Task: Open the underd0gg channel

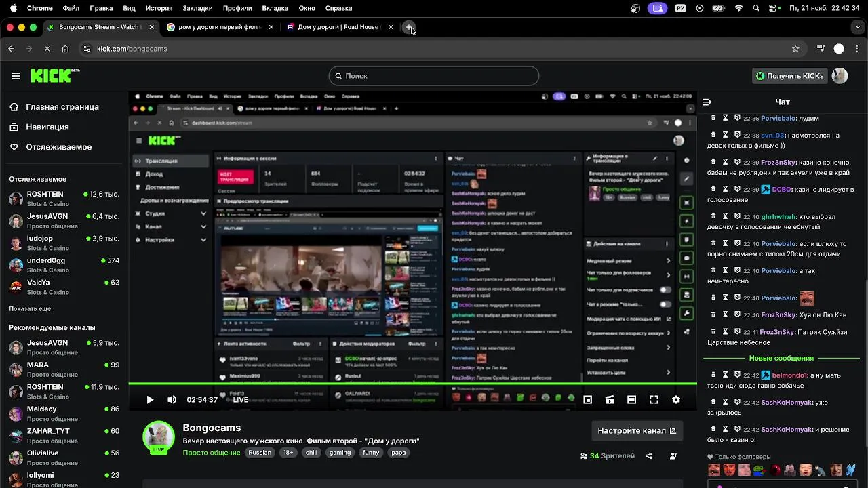Action: click(64, 265)
